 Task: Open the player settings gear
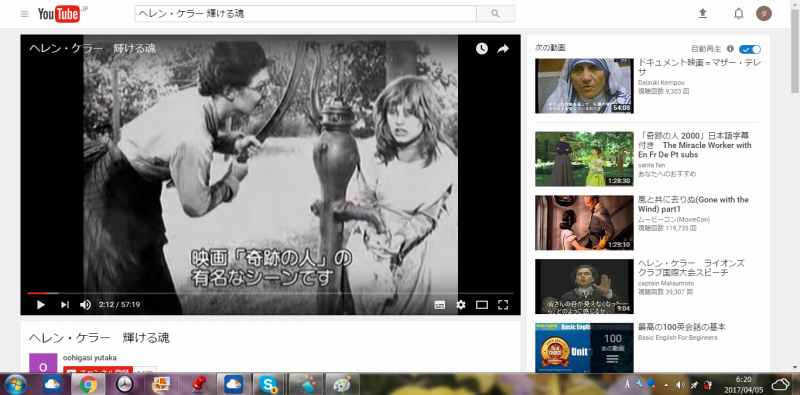[461, 305]
